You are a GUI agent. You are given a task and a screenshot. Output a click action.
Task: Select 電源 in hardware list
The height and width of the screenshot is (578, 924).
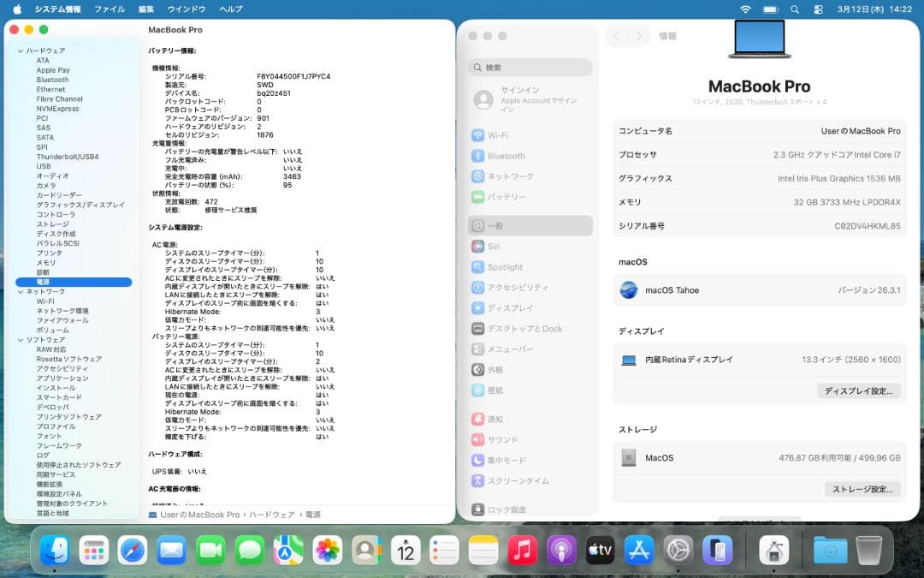pos(74,282)
